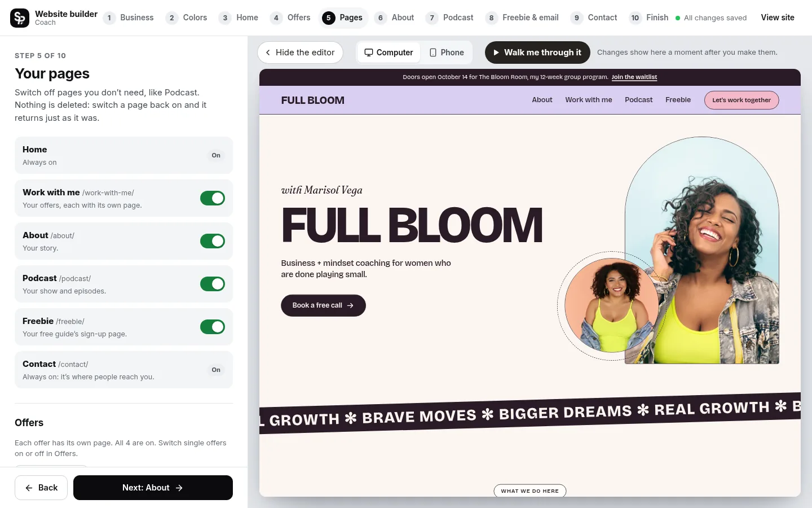Screen dimensions: 812x508
Task: Click the FULL BLOOM hero headline
Action: [412, 225]
